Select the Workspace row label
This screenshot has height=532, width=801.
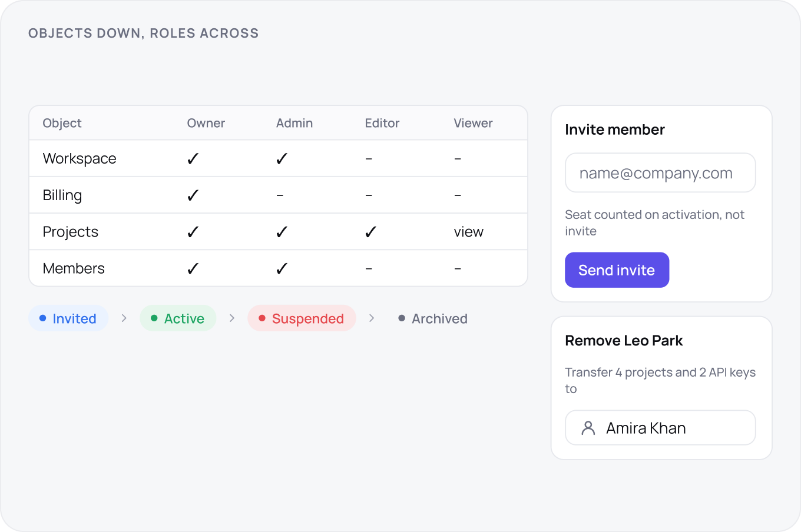click(80, 159)
